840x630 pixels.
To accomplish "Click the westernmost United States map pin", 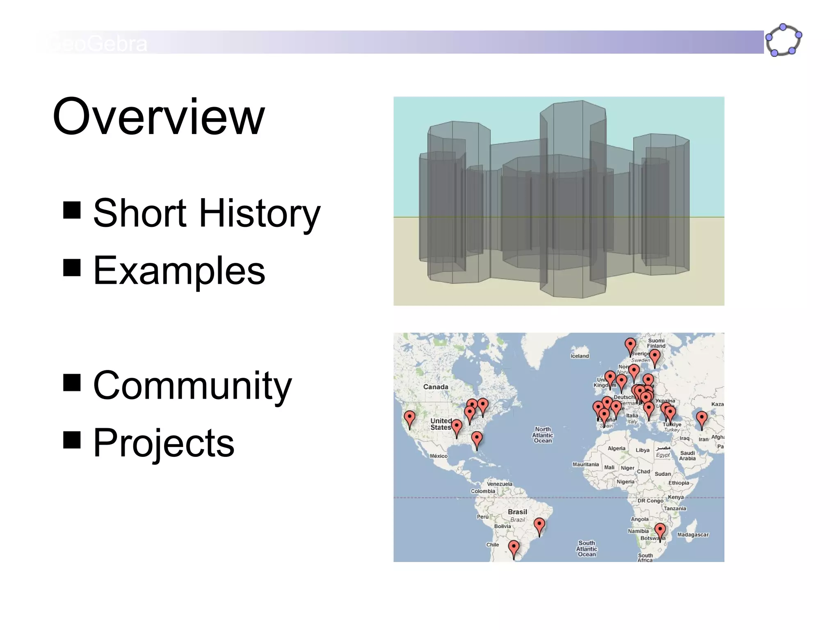I will [x=409, y=417].
